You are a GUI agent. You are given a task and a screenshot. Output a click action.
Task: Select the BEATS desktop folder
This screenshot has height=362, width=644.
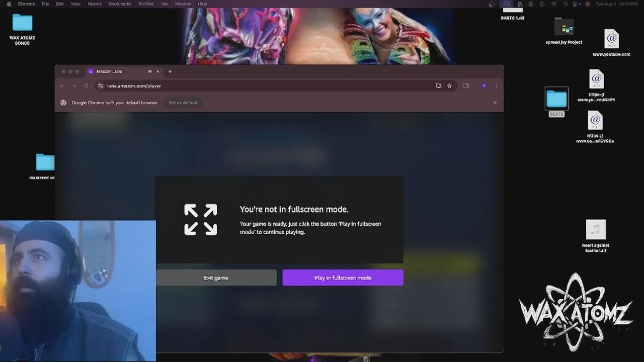tap(556, 102)
